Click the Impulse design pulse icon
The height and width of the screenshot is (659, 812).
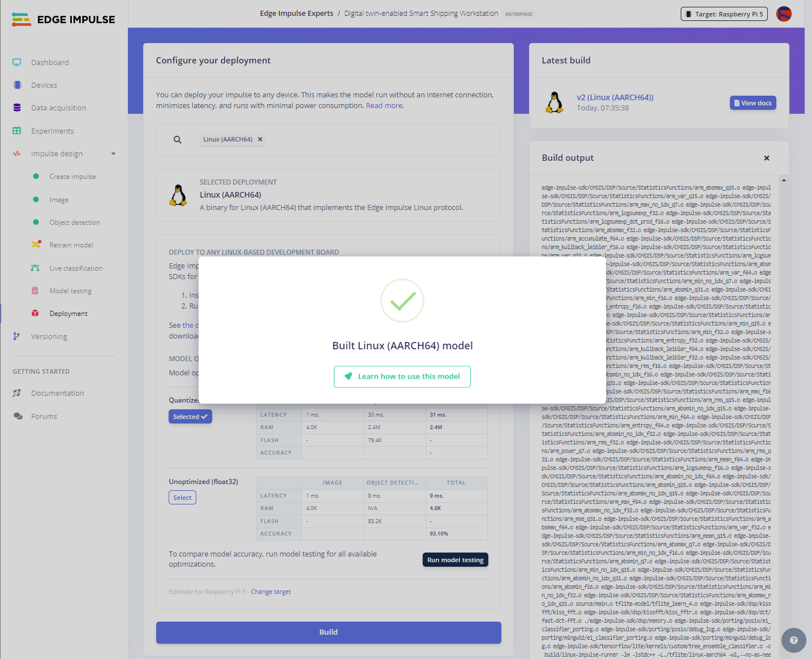(17, 153)
